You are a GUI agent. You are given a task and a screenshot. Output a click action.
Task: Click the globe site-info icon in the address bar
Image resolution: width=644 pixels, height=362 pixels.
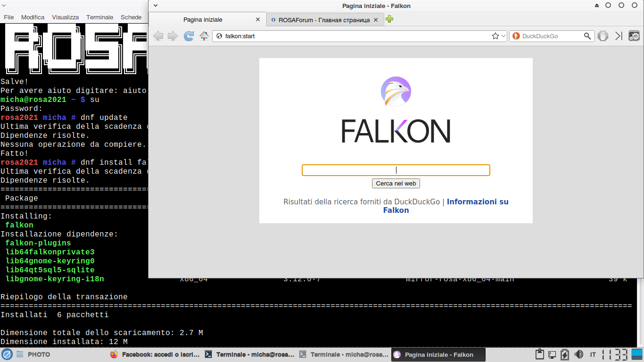point(219,36)
